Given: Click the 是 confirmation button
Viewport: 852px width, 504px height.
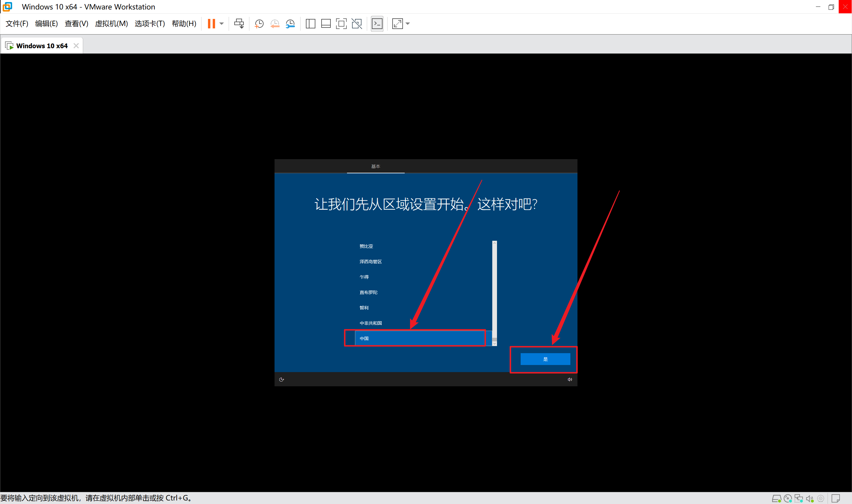Looking at the screenshot, I should 545,359.
